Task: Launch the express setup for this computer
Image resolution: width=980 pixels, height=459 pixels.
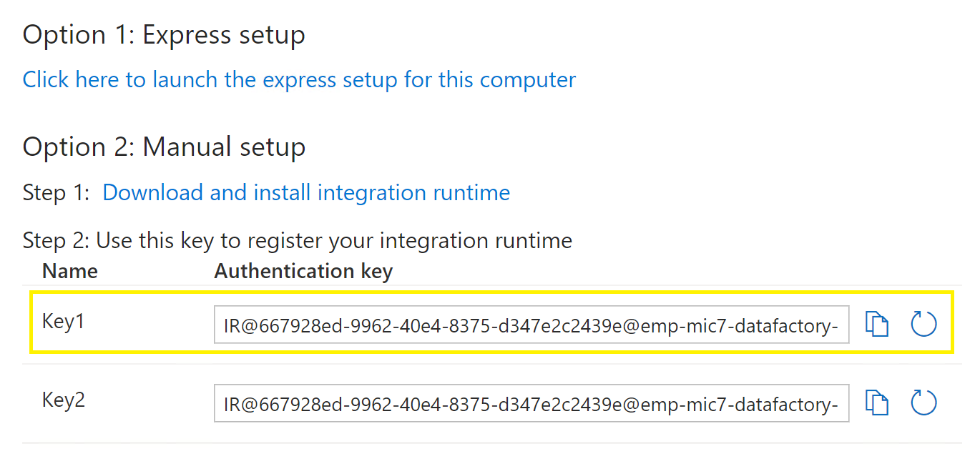Action: click(299, 79)
